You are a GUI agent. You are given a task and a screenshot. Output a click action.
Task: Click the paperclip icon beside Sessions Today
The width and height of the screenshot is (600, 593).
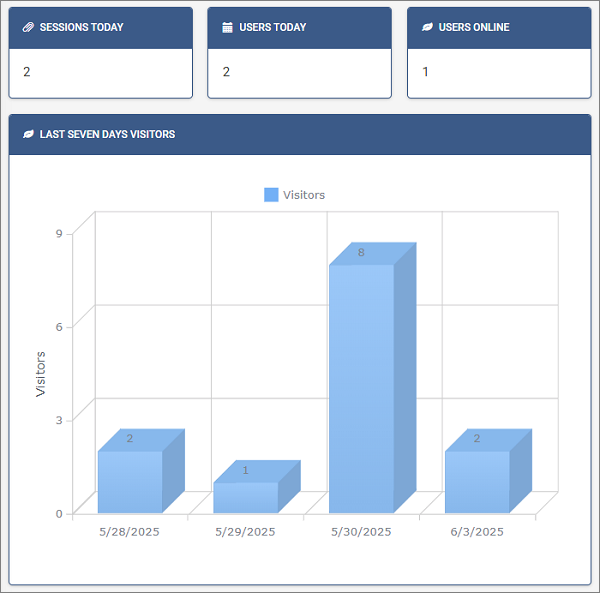[x=28, y=27]
